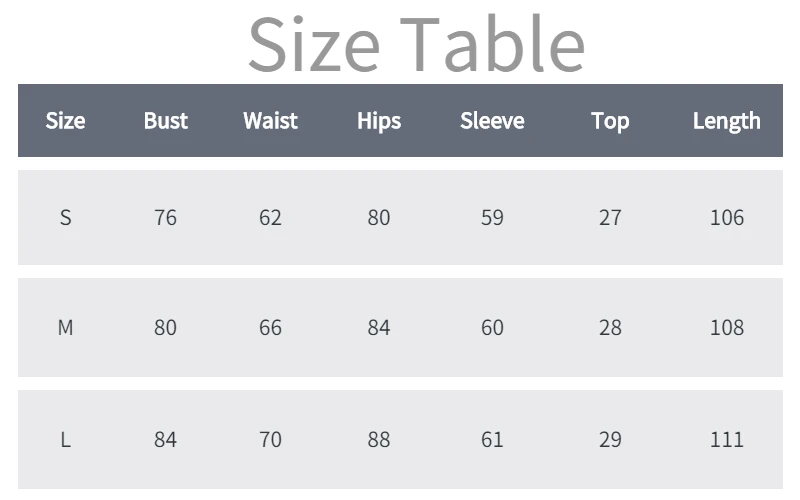Click bust value 76 for size S
Image resolution: width=800 pixels, height=500 pixels.
click(165, 218)
